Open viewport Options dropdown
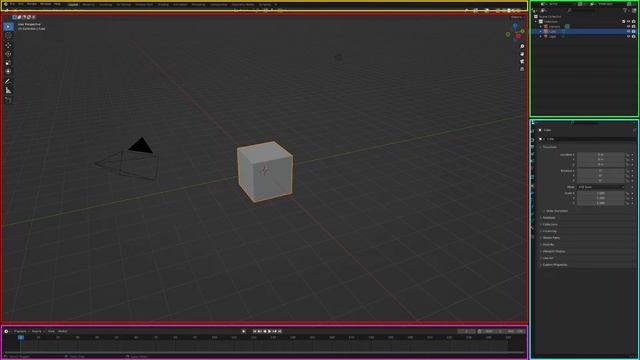Image resolution: width=640 pixels, height=360 pixels. coord(518,17)
